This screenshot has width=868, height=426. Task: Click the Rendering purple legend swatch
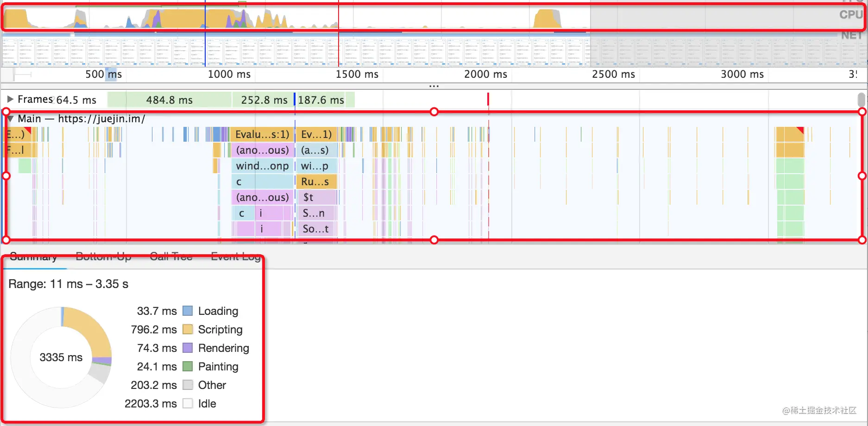click(x=188, y=348)
